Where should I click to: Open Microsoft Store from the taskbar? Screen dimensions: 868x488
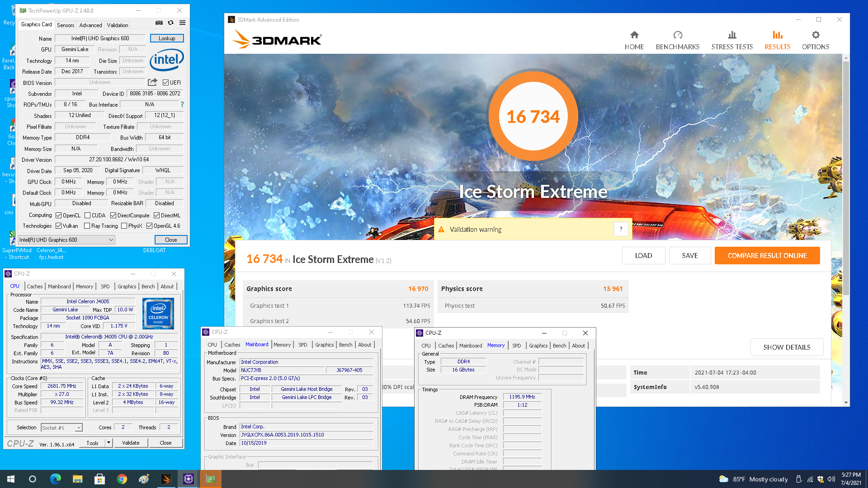[x=99, y=479]
